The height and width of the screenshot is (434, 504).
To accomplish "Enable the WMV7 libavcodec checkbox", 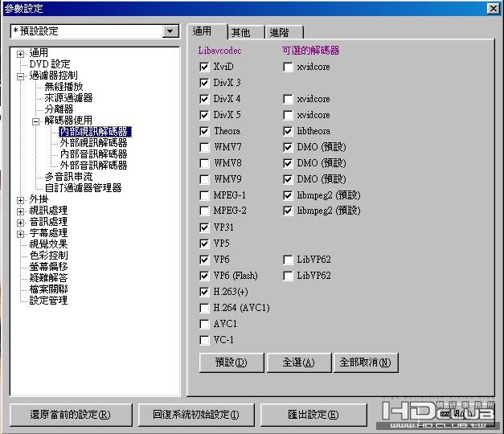I will (x=204, y=147).
